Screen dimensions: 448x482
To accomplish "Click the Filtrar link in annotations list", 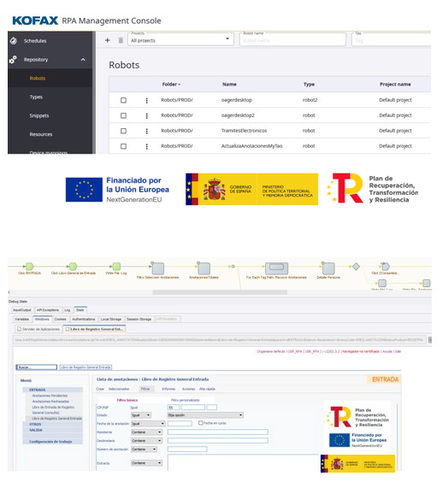I will click(145, 389).
